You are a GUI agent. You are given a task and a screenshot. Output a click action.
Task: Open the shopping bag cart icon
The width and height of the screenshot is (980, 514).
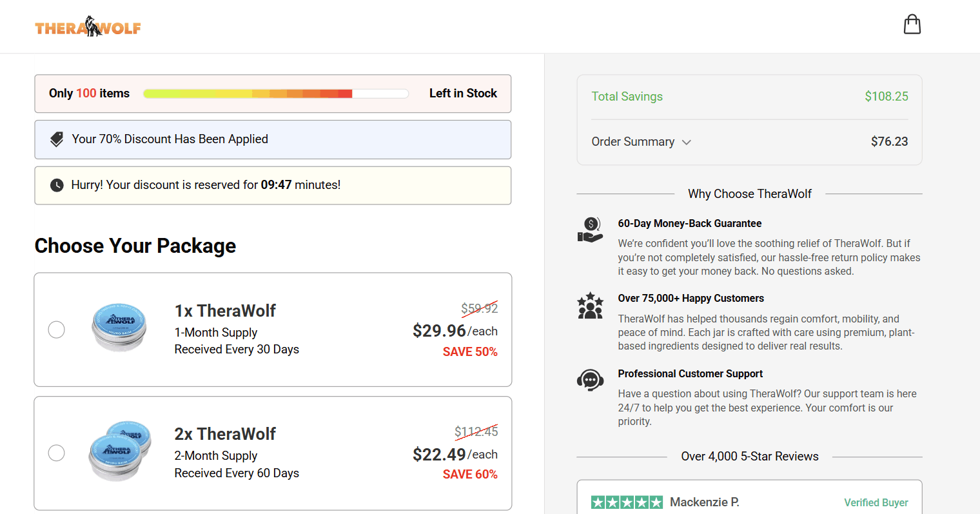point(912,25)
